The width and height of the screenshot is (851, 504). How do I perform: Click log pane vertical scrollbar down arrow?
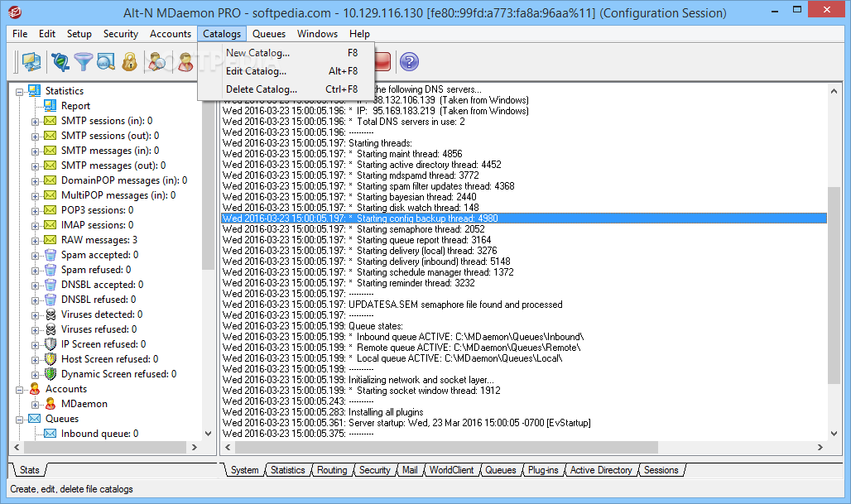[x=834, y=433]
